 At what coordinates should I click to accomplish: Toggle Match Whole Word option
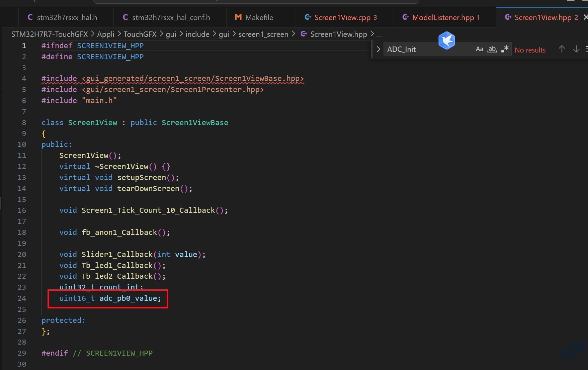[x=492, y=49]
